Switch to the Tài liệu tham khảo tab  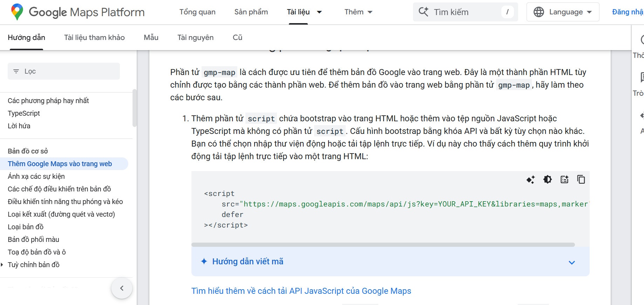click(x=94, y=37)
